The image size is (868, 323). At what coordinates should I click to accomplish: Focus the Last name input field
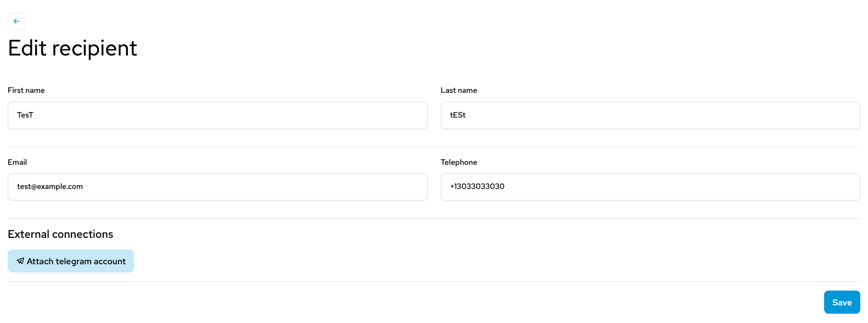tap(650, 115)
